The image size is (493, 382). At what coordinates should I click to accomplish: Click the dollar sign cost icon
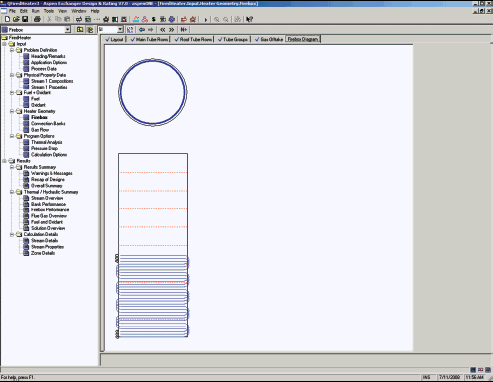[x=154, y=19]
